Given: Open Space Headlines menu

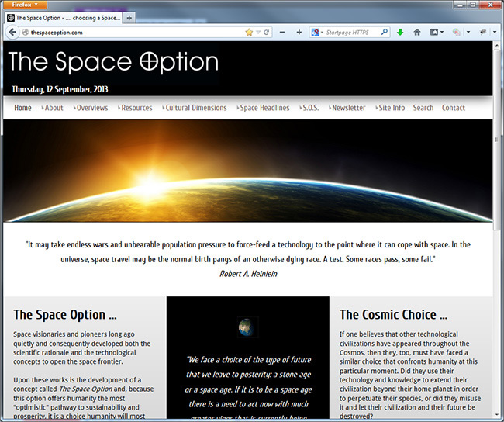Looking at the screenshot, I should coord(264,108).
